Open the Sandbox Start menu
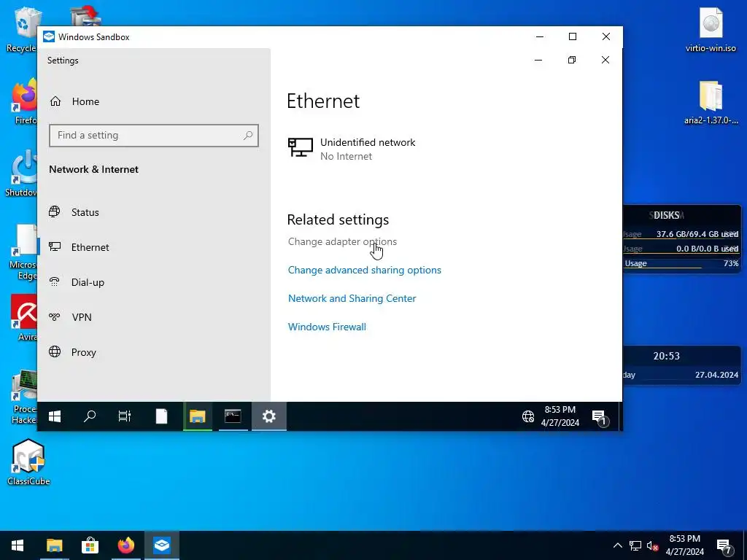The height and width of the screenshot is (560, 747). tap(55, 416)
